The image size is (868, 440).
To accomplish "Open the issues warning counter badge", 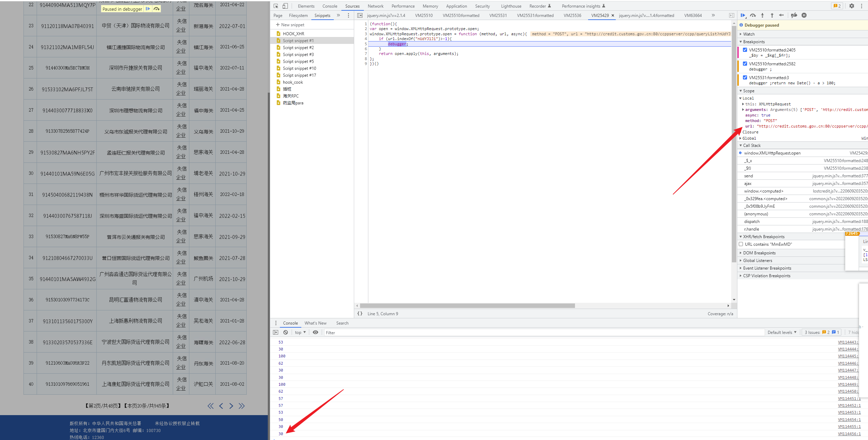I will [x=837, y=6].
